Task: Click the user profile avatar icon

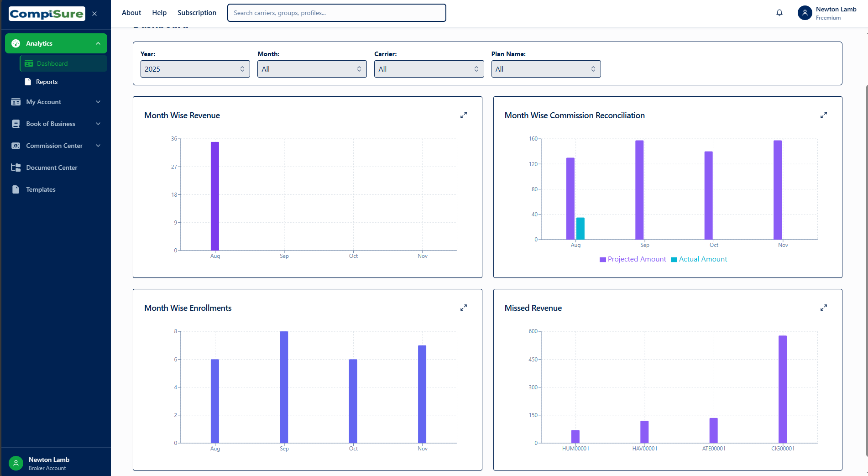Action: [805, 13]
